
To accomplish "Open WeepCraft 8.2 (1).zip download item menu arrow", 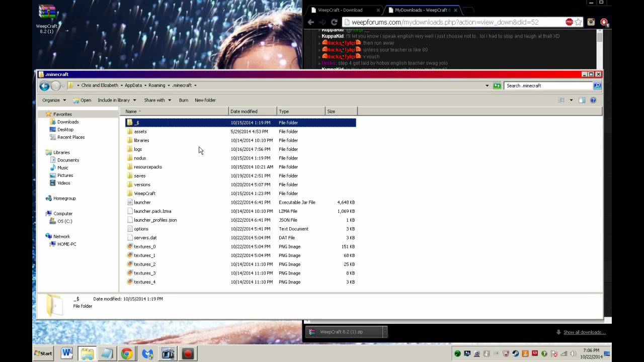I will 384,332.
